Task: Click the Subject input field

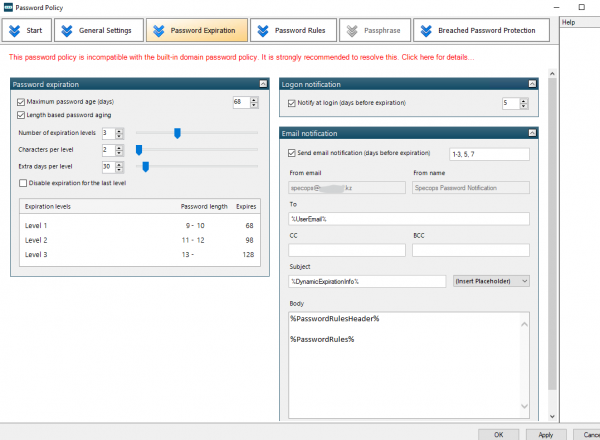Action: pyautogui.click(x=366, y=281)
